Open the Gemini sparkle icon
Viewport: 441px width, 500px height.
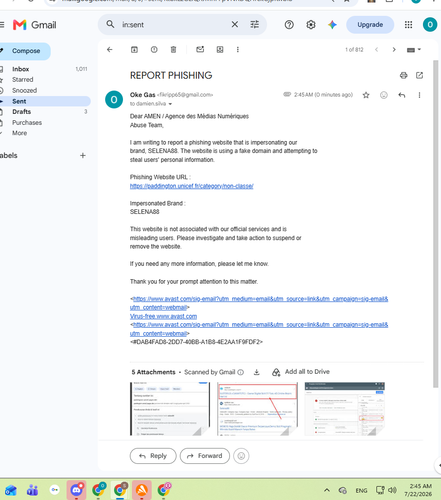332,25
